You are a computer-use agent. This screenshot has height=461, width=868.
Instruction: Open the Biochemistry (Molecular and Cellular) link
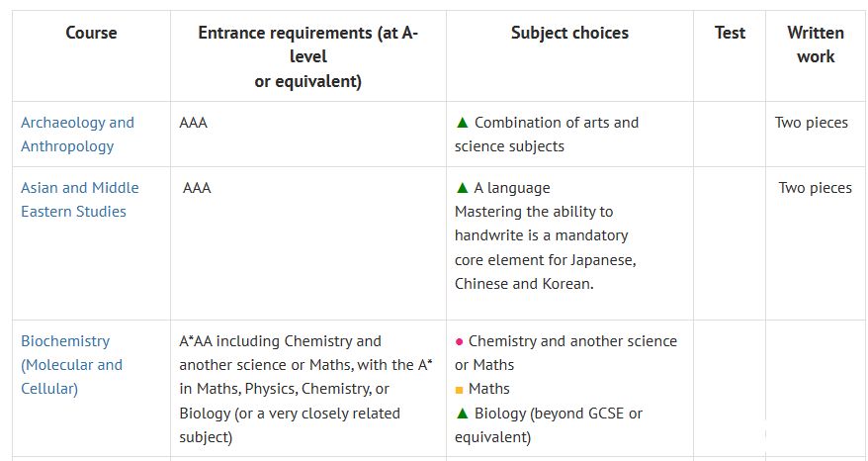tap(71, 365)
